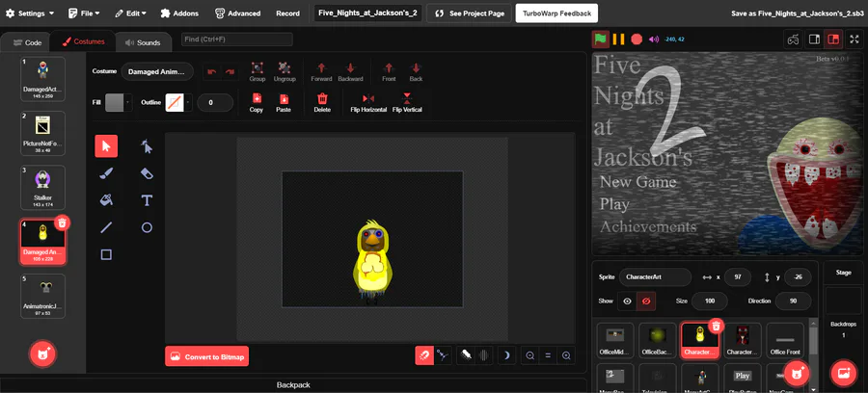Select the Line tool
Screen dimensions: 868x393
[x=106, y=227]
